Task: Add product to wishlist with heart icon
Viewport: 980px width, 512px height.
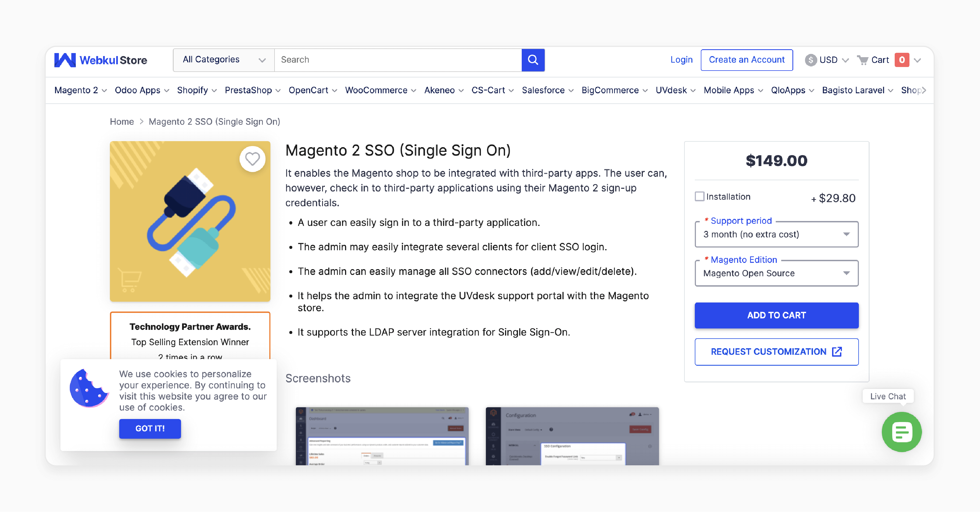Action: pos(252,159)
